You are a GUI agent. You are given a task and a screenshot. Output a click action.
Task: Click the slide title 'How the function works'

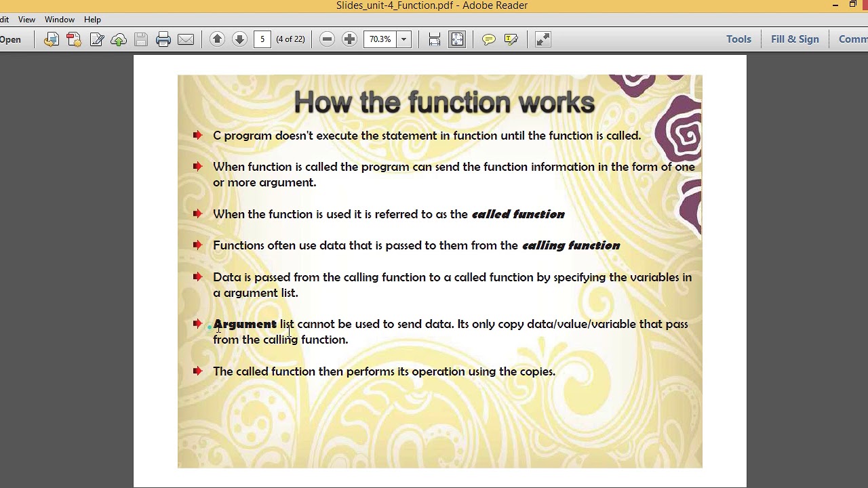point(444,103)
